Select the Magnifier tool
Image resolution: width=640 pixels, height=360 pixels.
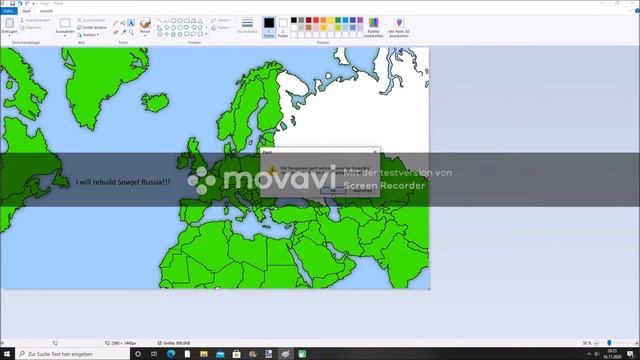(131, 32)
